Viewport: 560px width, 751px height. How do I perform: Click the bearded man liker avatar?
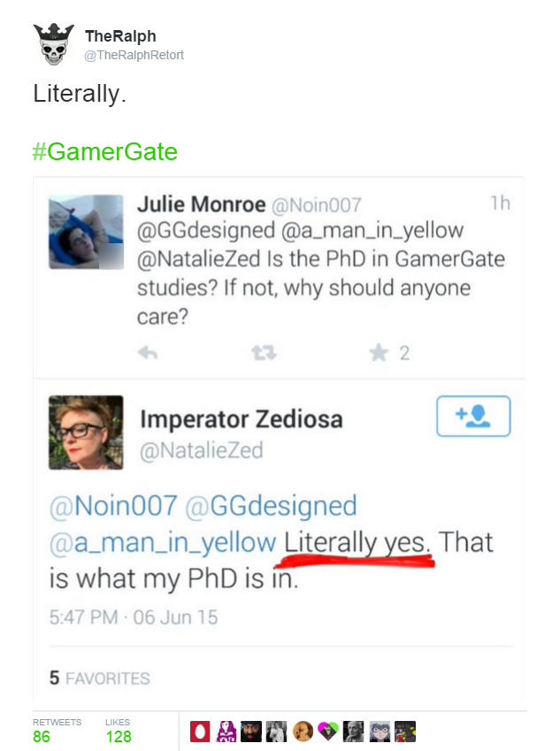pyautogui.click(x=251, y=732)
